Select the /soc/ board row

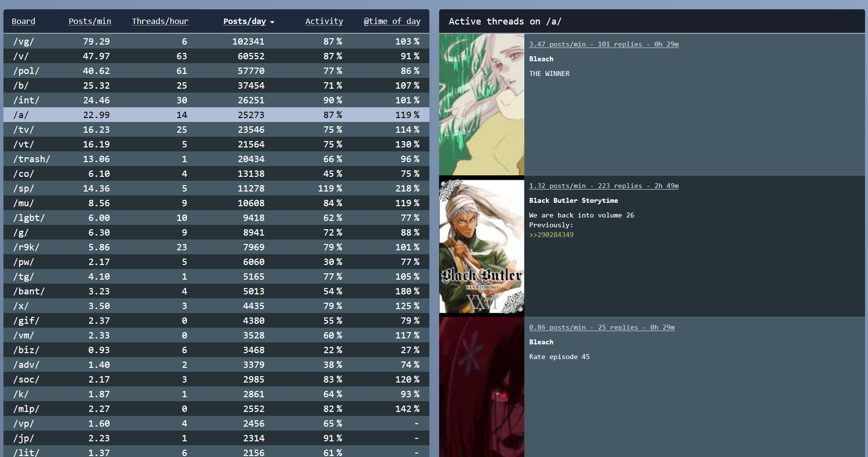click(216, 379)
